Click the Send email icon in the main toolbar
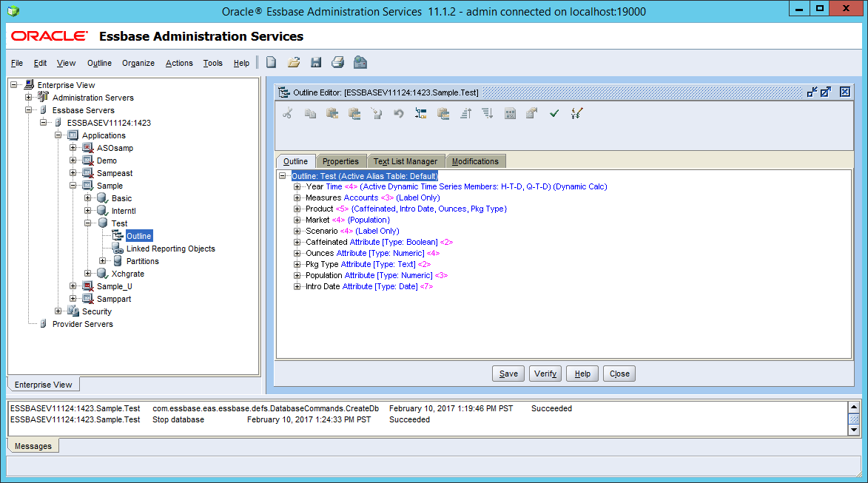 [360, 63]
